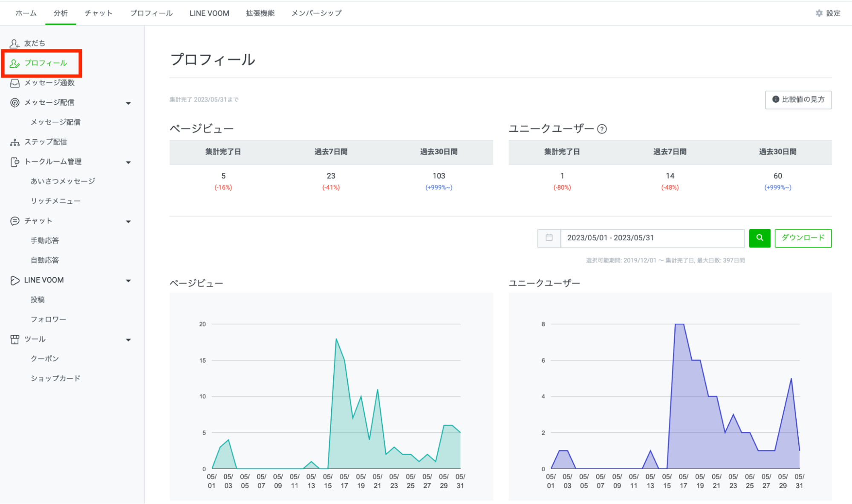This screenshot has height=504, width=852.
Task: Open チャット via its speech bubble icon
Action: coord(14,221)
